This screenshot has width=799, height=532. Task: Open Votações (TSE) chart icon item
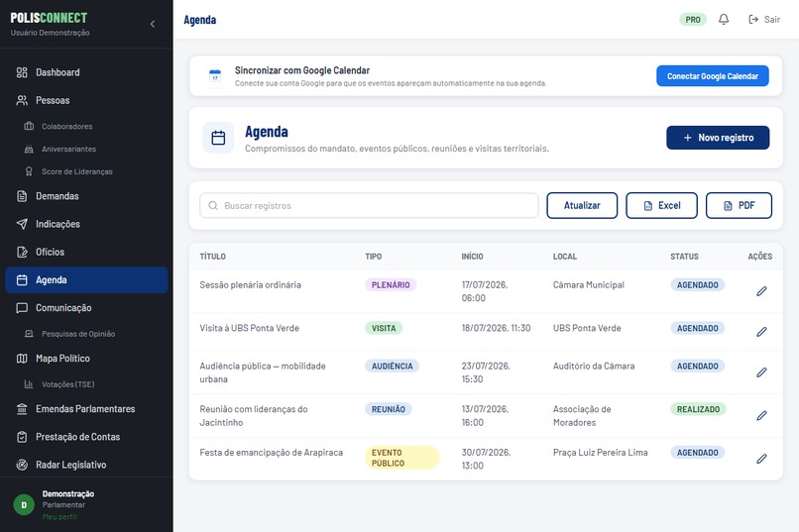(x=29, y=383)
